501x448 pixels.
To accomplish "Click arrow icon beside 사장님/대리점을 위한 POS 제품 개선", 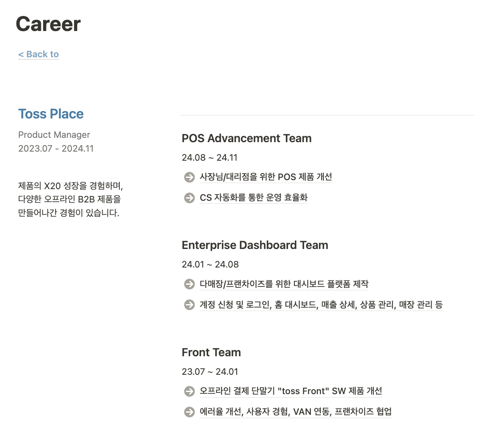I will [189, 177].
